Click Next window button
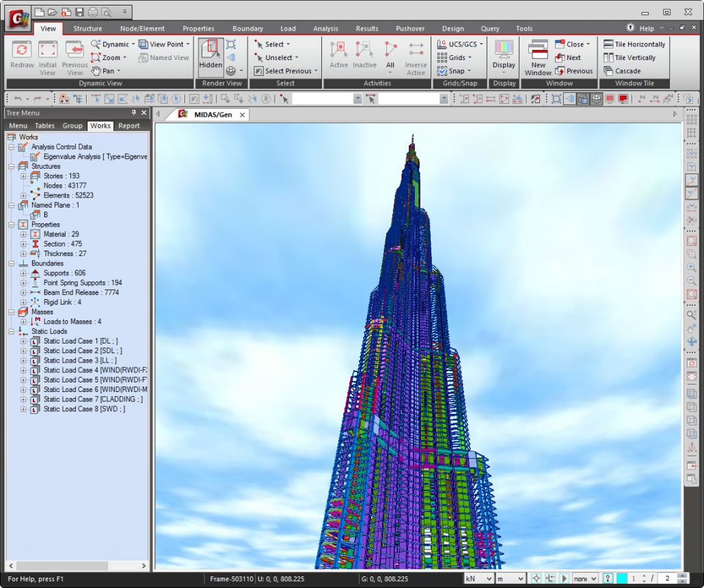704x588 pixels. click(x=568, y=58)
